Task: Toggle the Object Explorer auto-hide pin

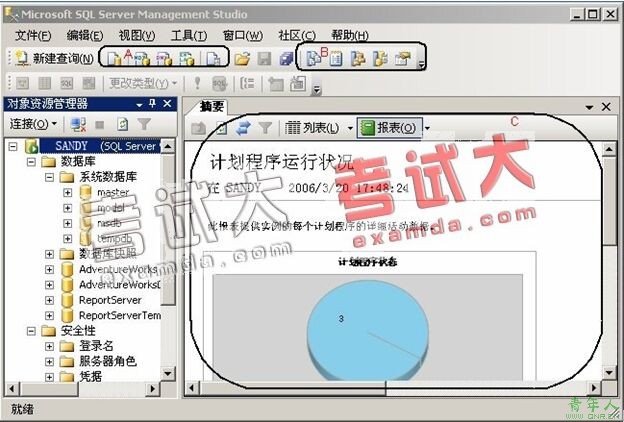Action: pyautogui.click(x=152, y=104)
